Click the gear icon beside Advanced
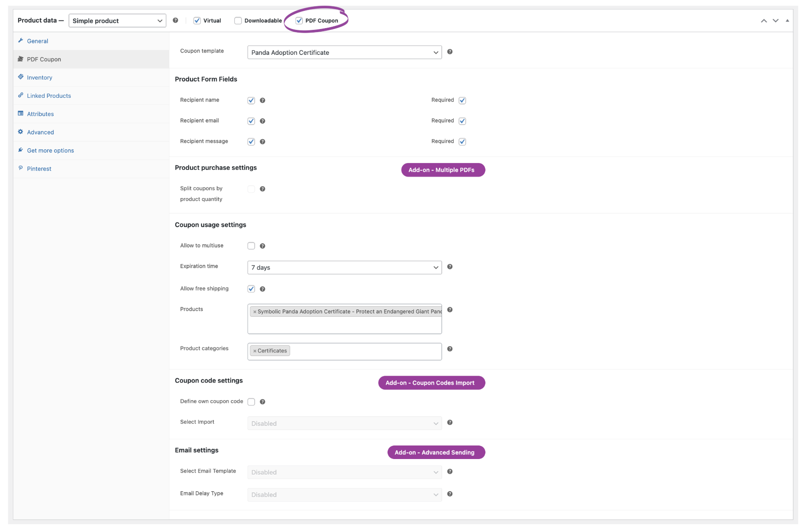The width and height of the screenshot is (806, 532). point(20,131)
